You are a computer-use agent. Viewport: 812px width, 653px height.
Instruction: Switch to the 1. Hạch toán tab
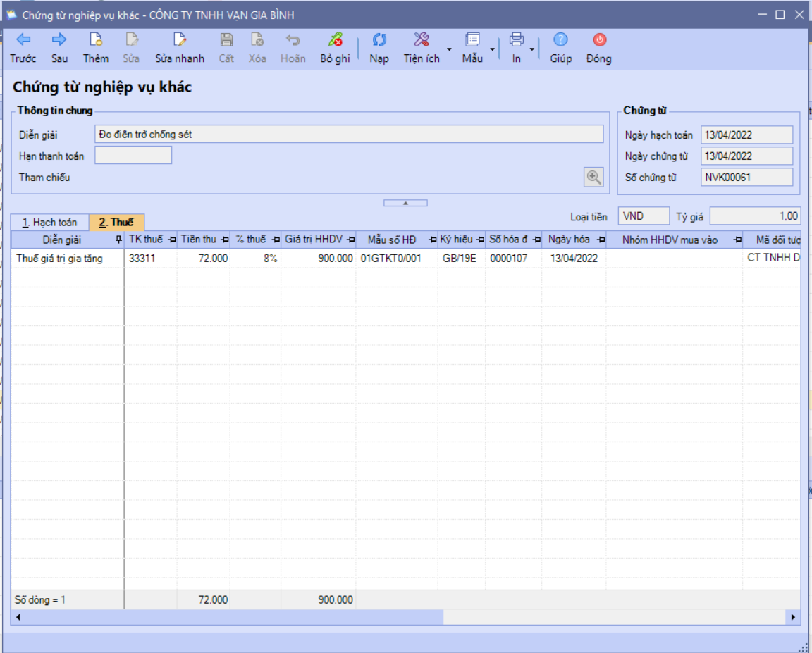coord(50,223)
